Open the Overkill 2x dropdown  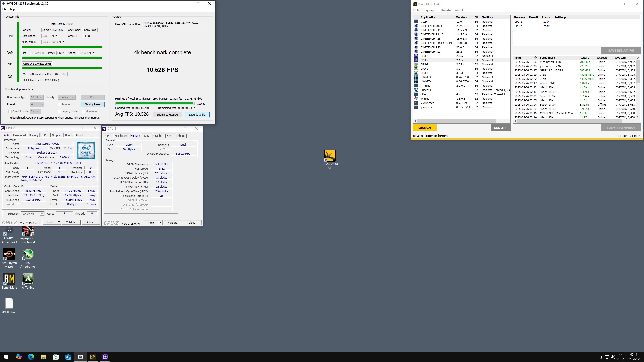tap(35, 111)
